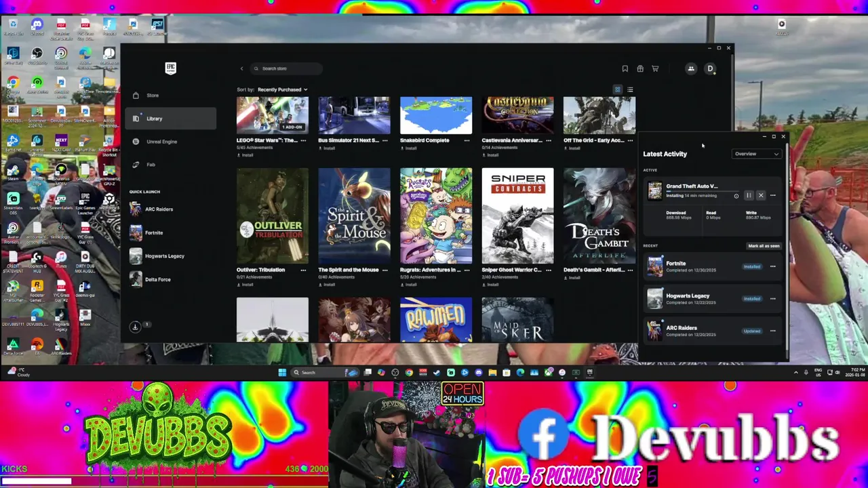Open the Copilot taskbar icon
868x488 pixels.
(x=381, y=372)
